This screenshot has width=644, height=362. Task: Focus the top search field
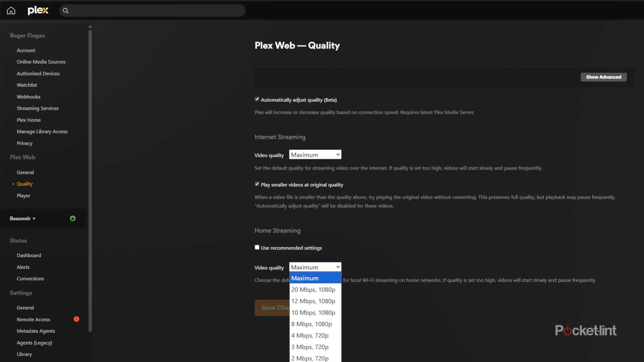pyautogui.click(x=152, y=10)
